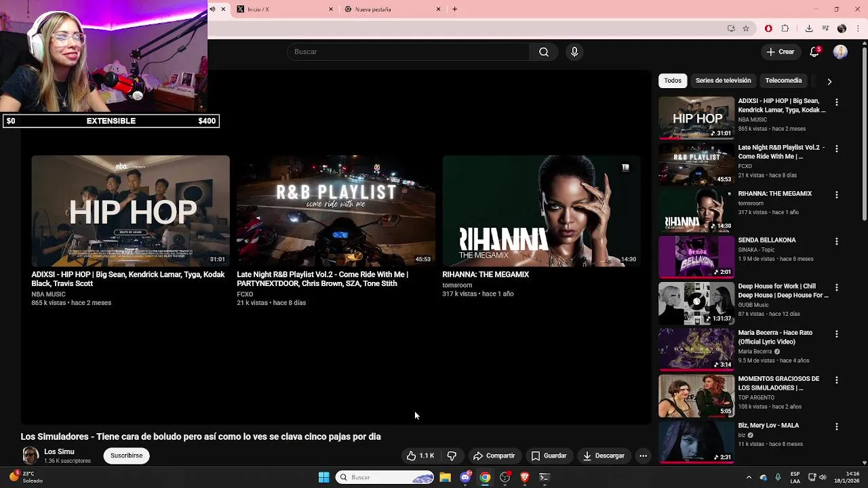
Task: Open Discord from the taskbar
Action: click(465, 477)
